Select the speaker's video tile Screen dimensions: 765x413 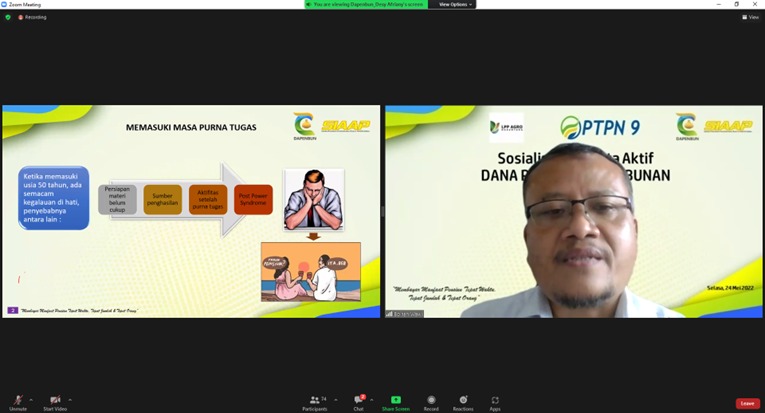click(574, 211)
